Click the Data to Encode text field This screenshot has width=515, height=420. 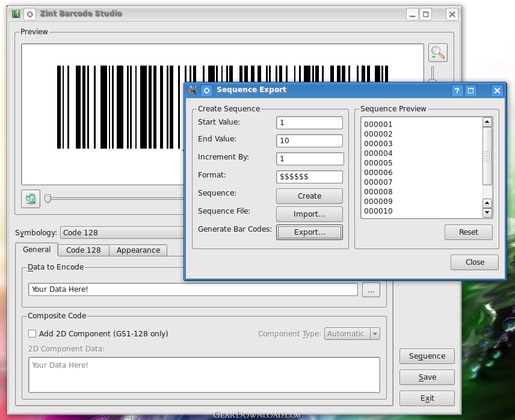[x=193, y=289]
